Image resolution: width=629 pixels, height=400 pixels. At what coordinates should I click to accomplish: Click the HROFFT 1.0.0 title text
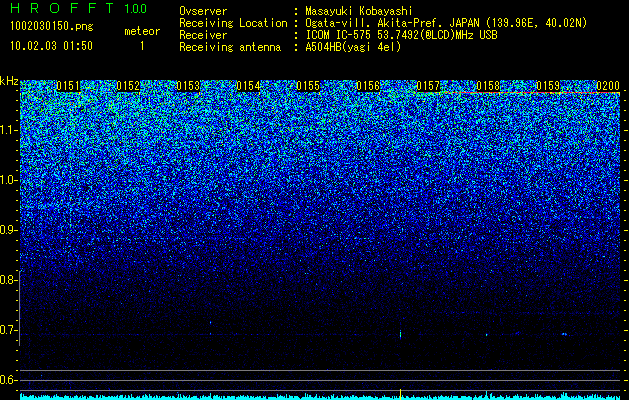coord(79,8)
